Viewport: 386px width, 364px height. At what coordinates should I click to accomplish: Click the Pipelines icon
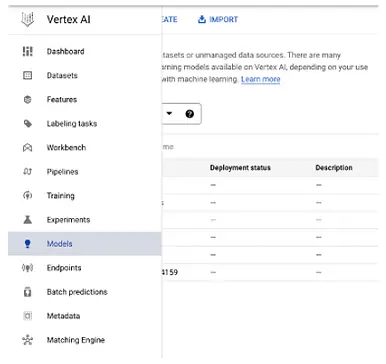[28, 172]
